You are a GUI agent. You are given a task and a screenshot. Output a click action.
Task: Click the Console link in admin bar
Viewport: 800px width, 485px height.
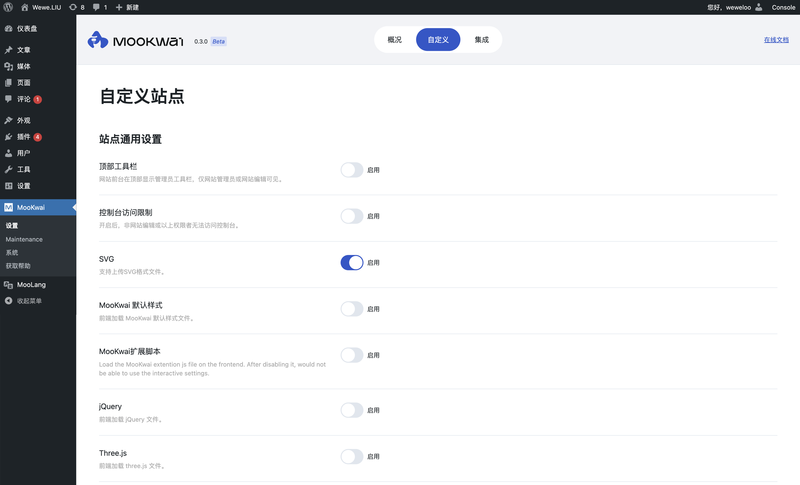click(x=783, y=7)
